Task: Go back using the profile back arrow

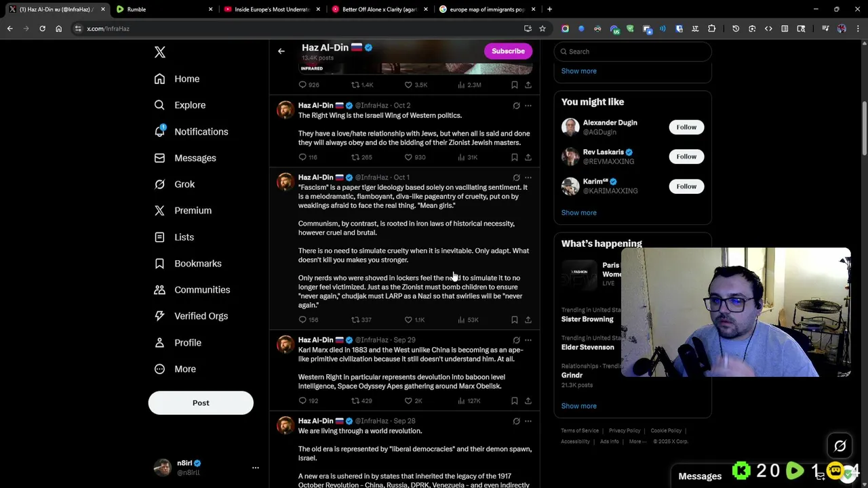Action: (x=281, y=51)
